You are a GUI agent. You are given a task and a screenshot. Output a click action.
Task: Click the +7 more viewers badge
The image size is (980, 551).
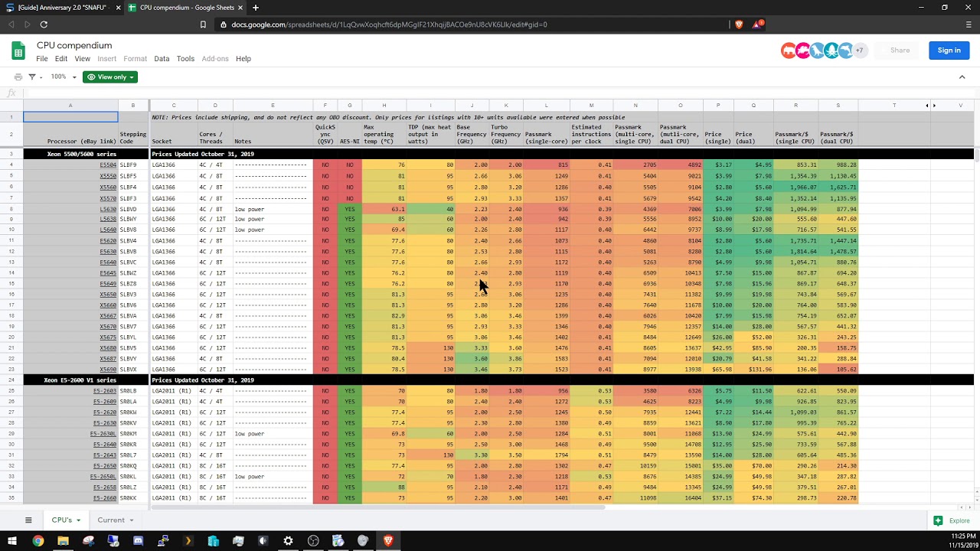[860, 51]
